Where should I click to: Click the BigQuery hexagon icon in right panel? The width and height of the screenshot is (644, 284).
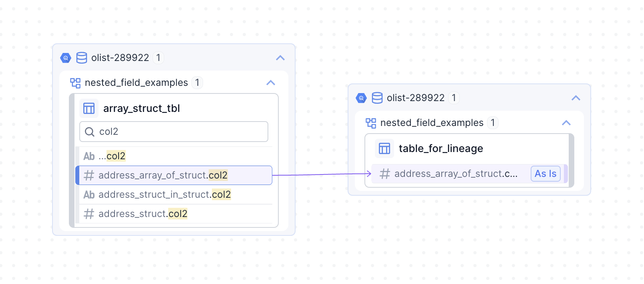(361, 98)
